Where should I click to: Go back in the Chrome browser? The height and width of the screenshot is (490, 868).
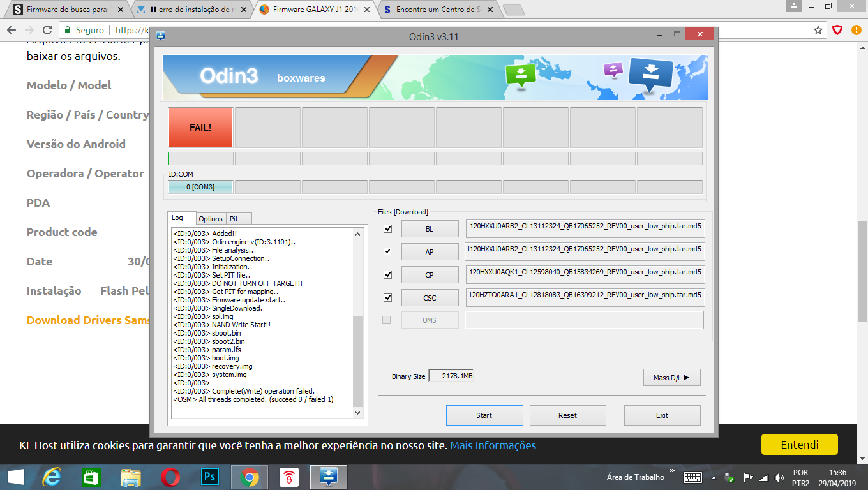11,30
